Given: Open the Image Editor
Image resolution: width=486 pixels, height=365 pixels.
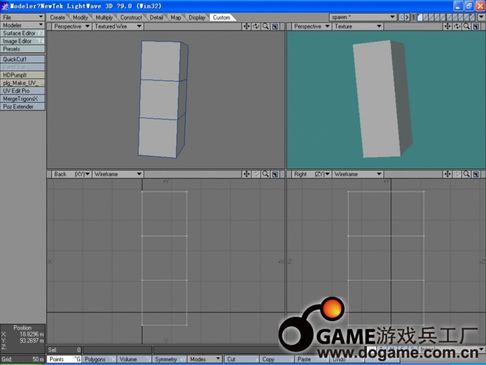Looking at the screenshot, I should [x=23, y=41].
